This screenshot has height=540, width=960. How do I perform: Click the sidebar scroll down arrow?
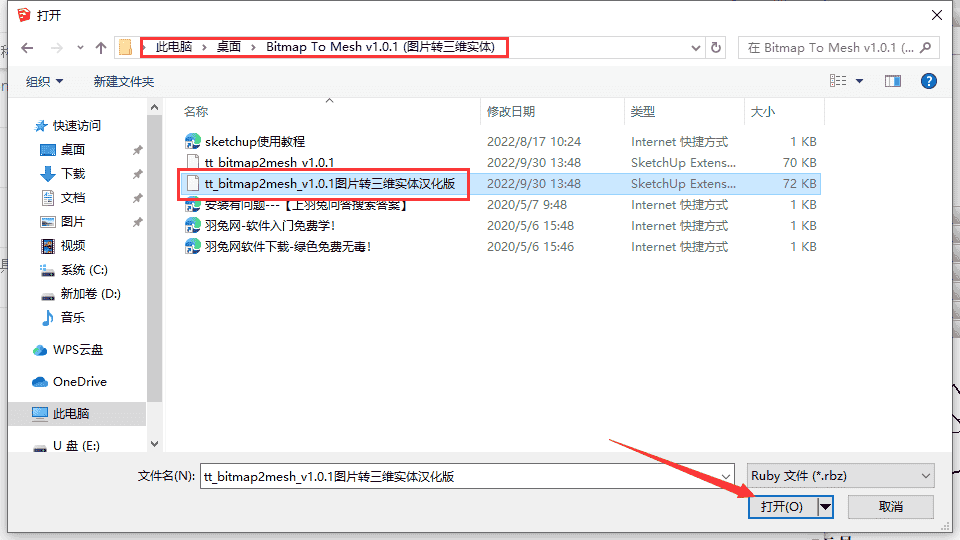coord(154,444)
